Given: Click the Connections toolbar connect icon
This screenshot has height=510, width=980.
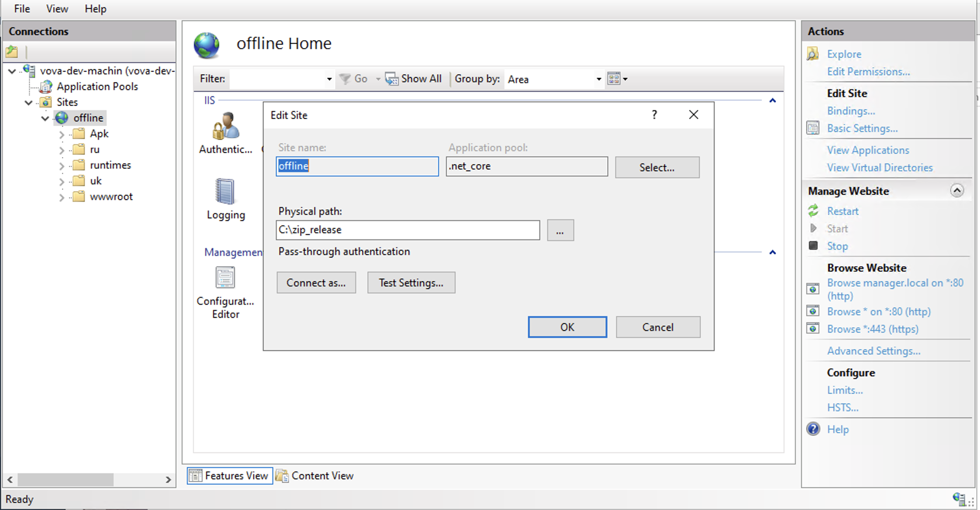Looking at the screenshot, I should pos(12,52).
